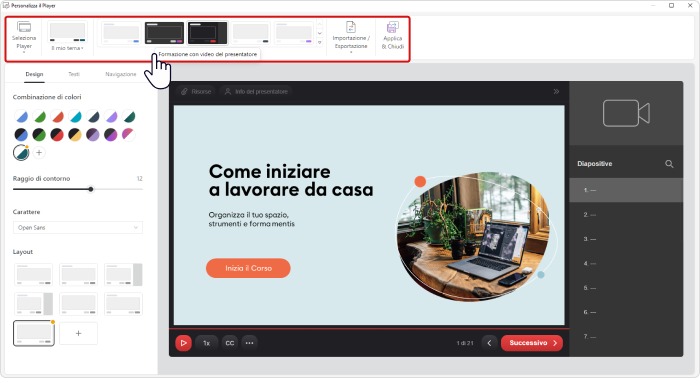The width and height of the screenshot is (700, 378).
Task: Click the Successivo button
Action: 532,343
